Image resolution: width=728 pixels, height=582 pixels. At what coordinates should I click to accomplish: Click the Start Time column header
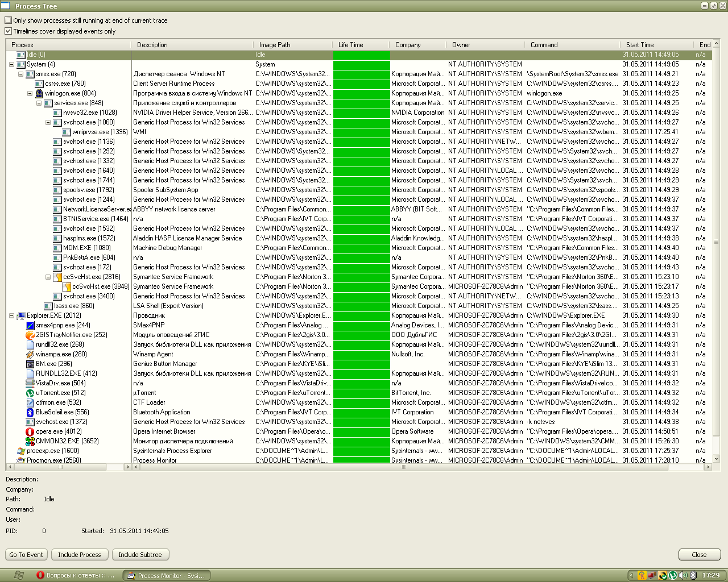657,45
